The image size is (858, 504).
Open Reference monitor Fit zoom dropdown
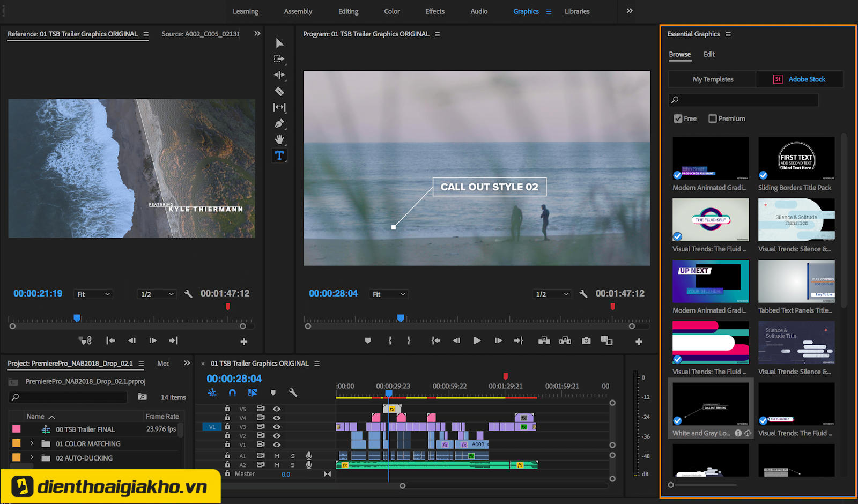[x=94, y=294]
